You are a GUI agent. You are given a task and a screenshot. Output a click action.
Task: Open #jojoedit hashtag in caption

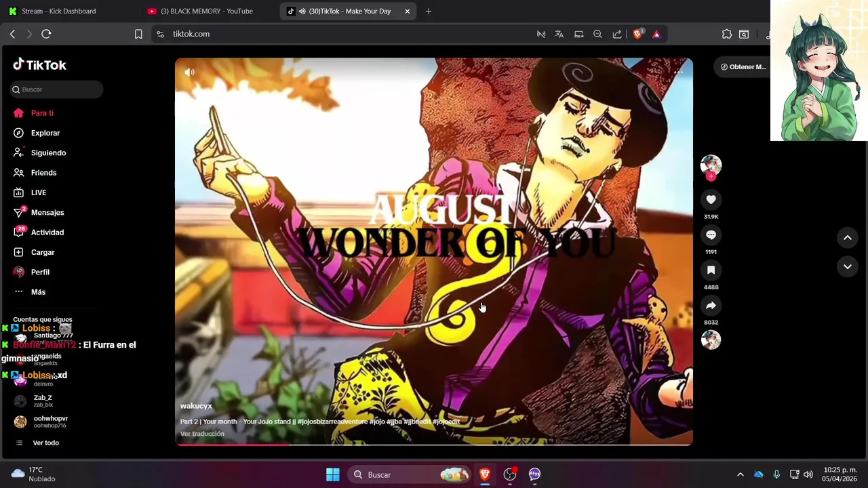point(446,422)
